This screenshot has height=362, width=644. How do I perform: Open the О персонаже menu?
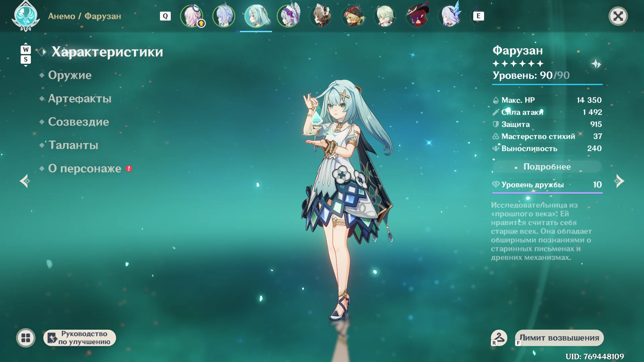pos(85,168)
